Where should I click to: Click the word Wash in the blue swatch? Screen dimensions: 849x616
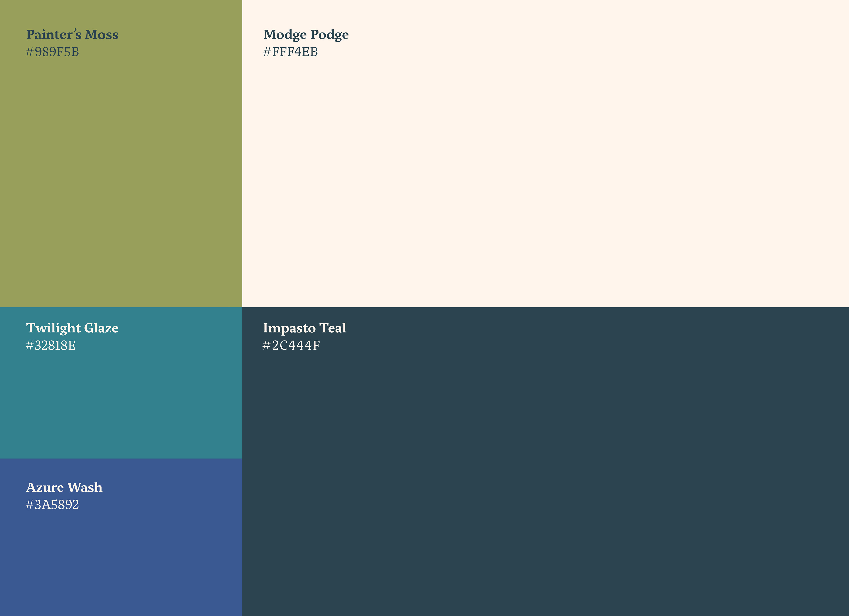point(85,487)
